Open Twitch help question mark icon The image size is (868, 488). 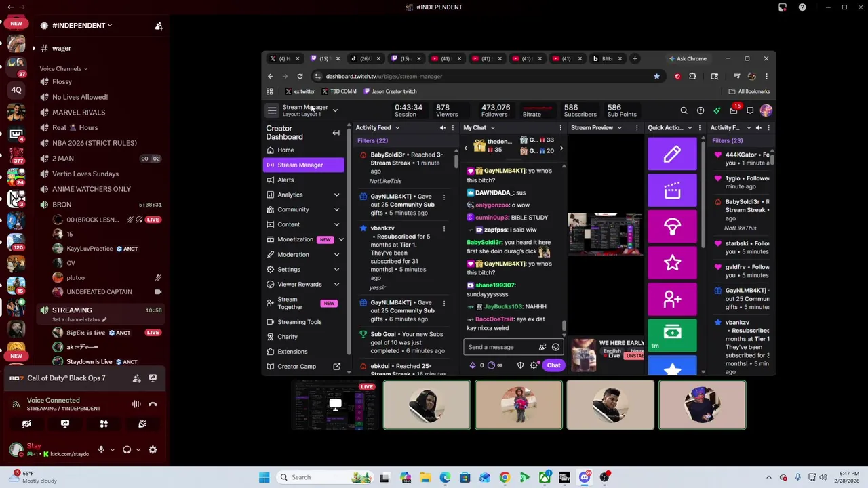coord(701,110)
